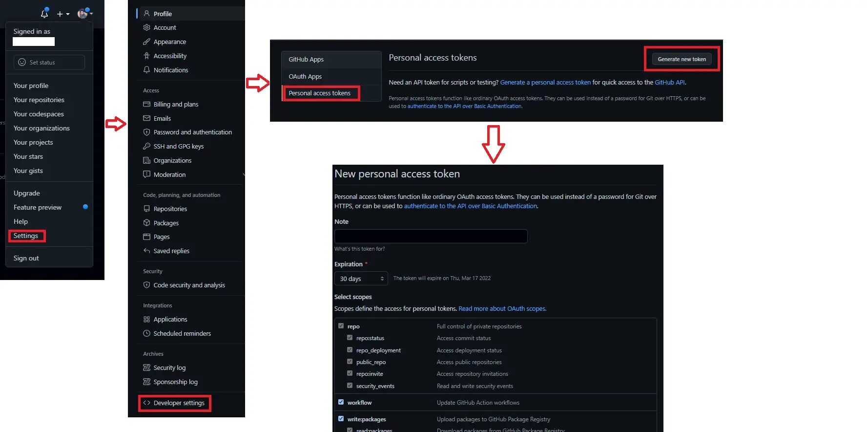This screenshot has width=868, height=432.
Task: Click the Notifications bell icon in settings sidebar
Action: coord(146,70)
